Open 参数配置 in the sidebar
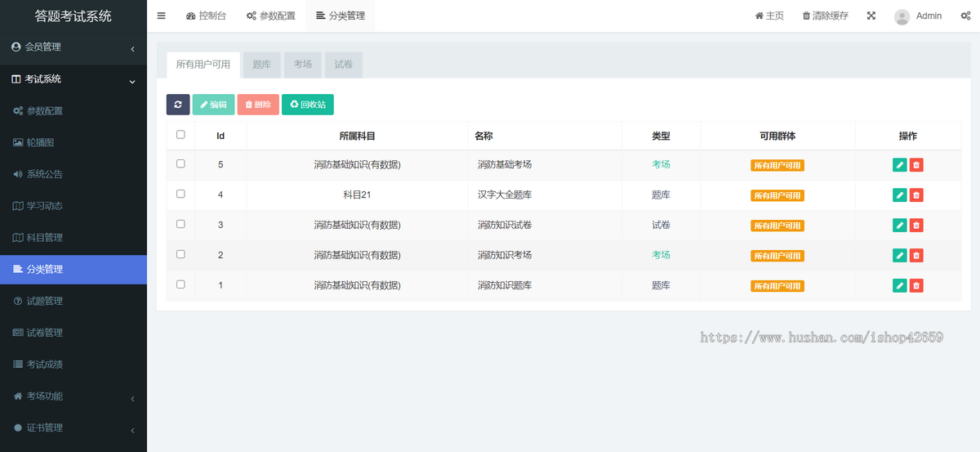The image size is (980, 452). [x=73, y=110]
